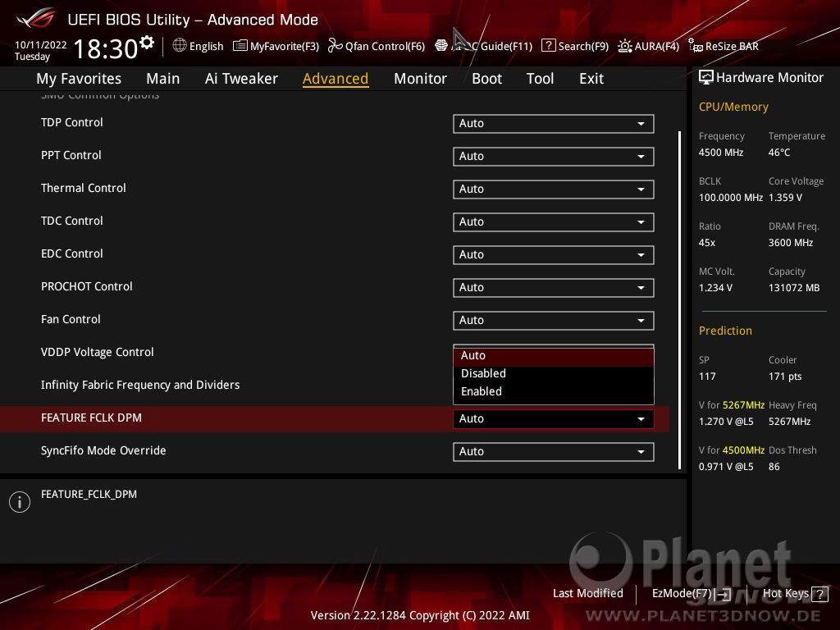The height and width of the screenshot is (630, 840).
Task: Go to the Boot tab
Action: (x=486, y=79)
